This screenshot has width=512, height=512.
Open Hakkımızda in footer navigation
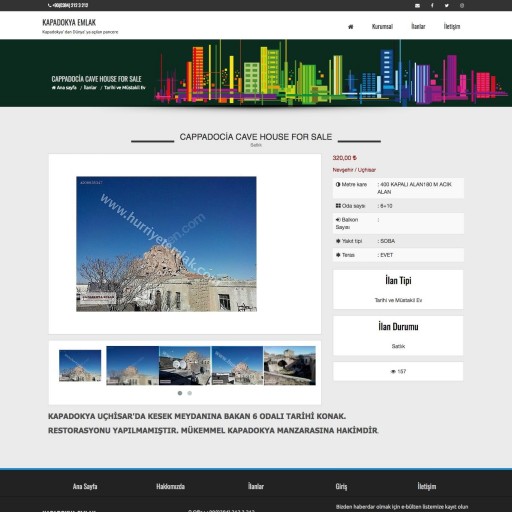point(170,486)
